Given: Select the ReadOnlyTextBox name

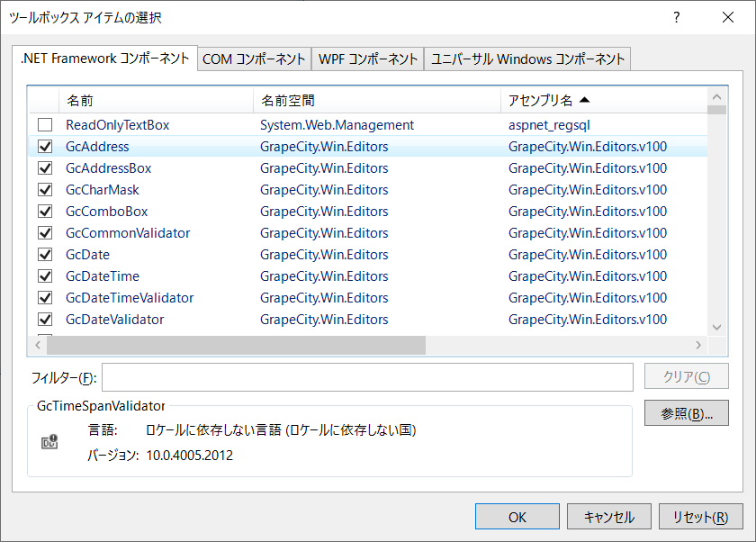Looking at the screenshot, I should [118, 125].
